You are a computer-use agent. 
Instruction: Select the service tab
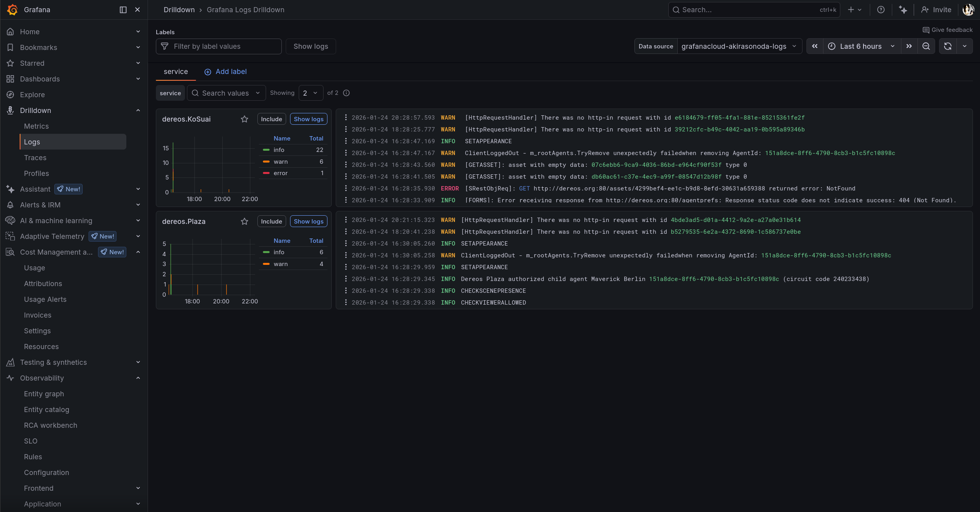coord(176,72)
